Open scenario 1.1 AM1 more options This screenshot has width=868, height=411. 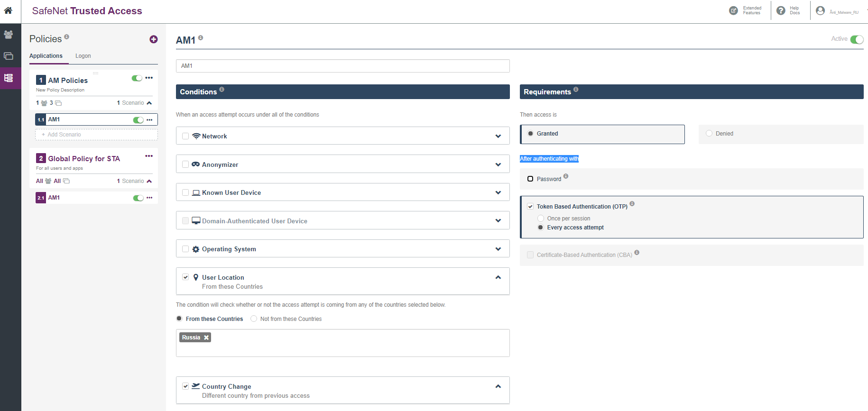click(149, 120)
